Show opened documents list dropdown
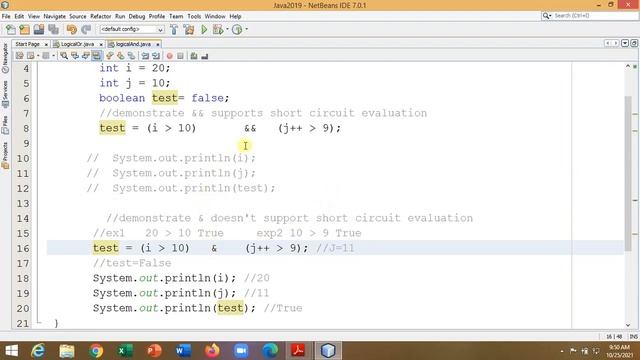The width and height of the screenshot is (640, 360). (625, 43)
